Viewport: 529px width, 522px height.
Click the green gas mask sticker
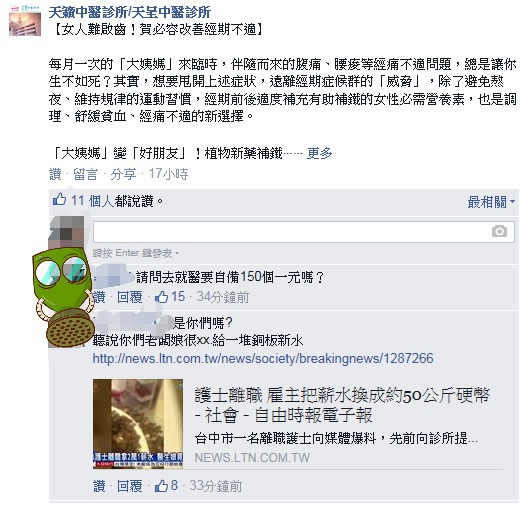pos(64,297)
